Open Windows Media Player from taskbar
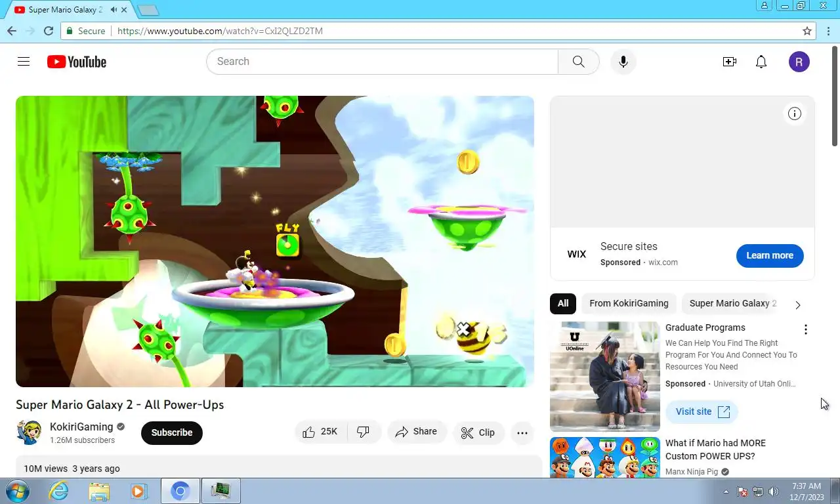The image size is (840, 504). (138, 491)
